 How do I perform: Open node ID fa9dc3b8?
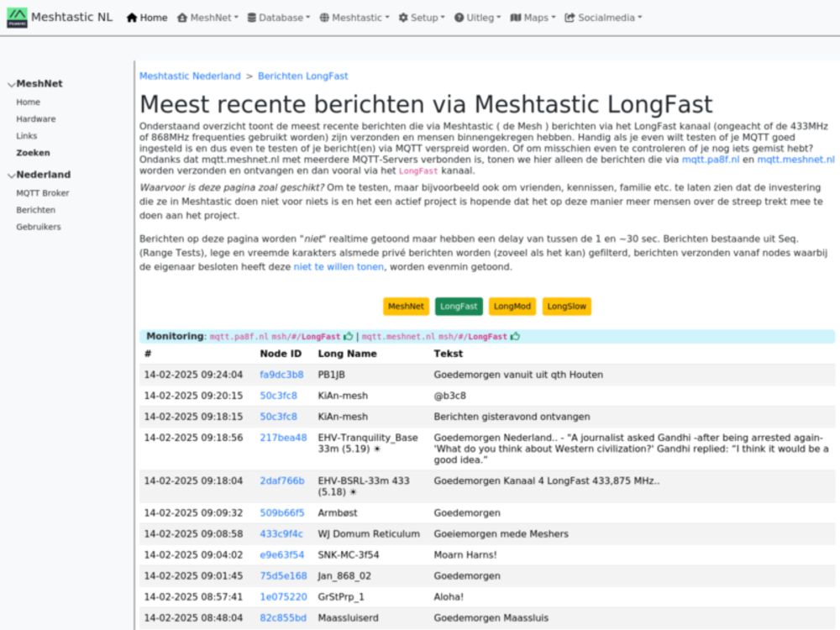click(281, 375)
